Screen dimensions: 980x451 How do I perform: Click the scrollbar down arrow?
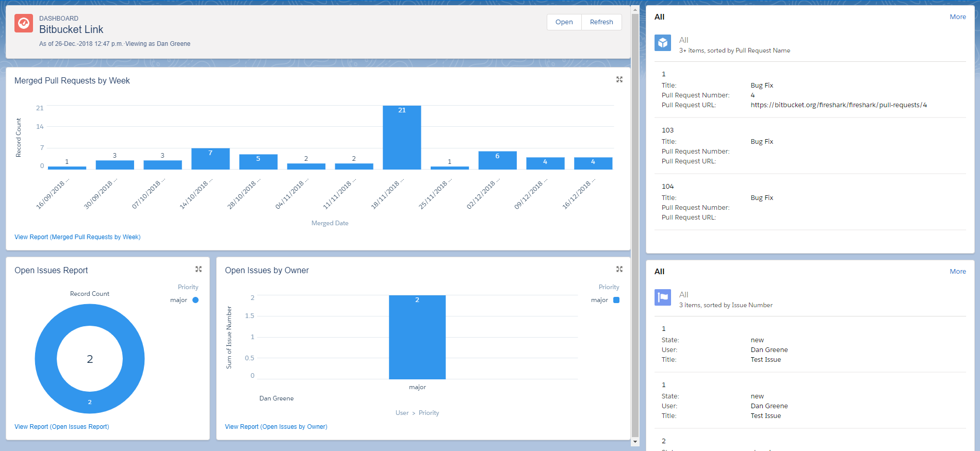tap(635, 442)
